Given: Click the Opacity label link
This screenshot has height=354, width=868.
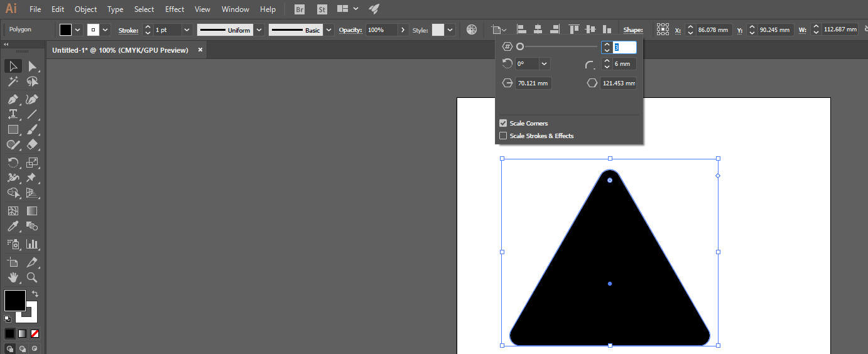Looking at the screenshot, I should 350,30.
